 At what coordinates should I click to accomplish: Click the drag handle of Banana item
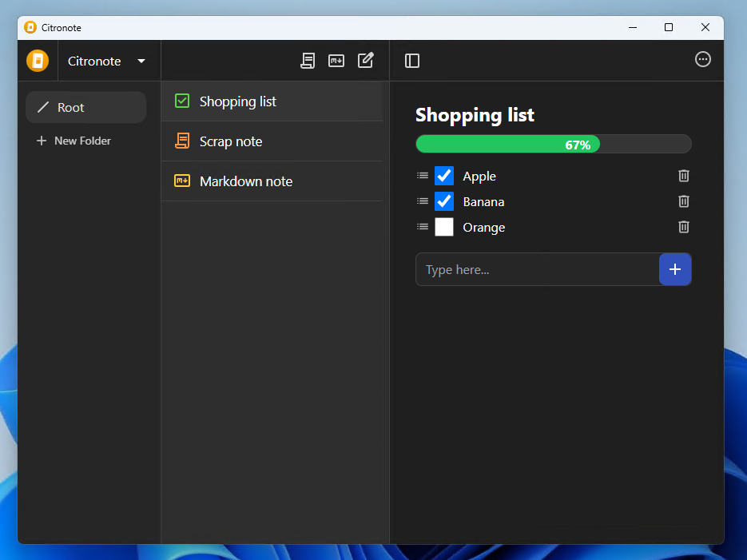tap(423, 201)
